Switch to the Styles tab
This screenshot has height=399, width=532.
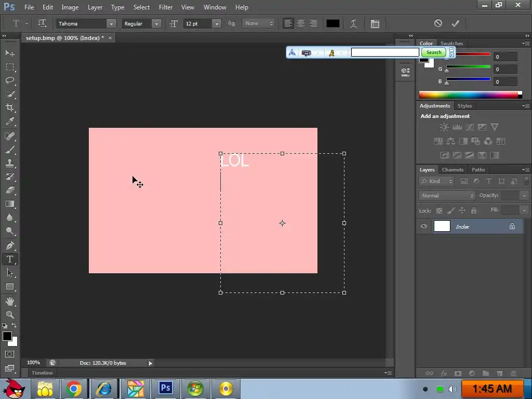click(x=464, y=106)
